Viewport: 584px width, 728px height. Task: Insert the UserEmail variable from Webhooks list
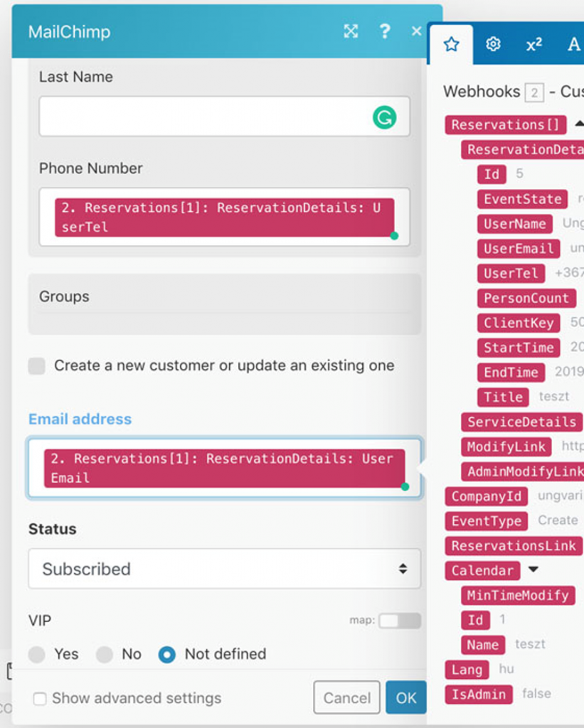[x=519, y=248]
